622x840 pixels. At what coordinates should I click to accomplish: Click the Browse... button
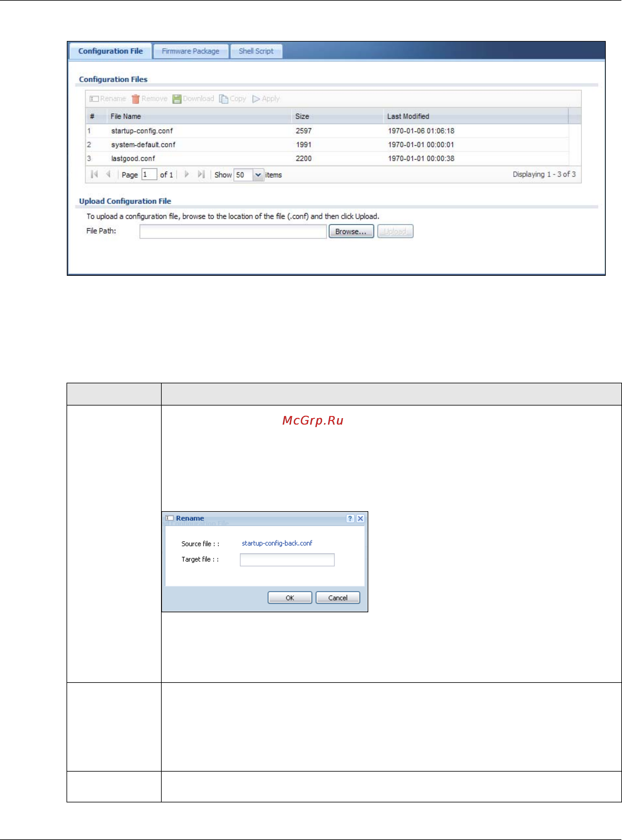[351, 231]
